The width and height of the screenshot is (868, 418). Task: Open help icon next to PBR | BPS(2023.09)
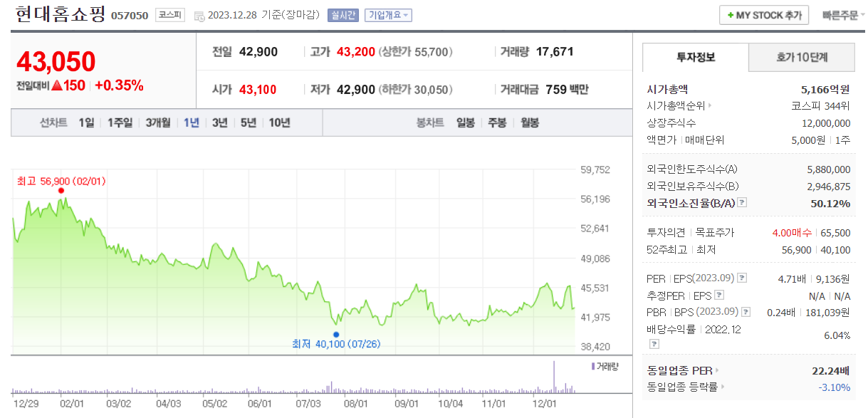(x=746, y=312)
